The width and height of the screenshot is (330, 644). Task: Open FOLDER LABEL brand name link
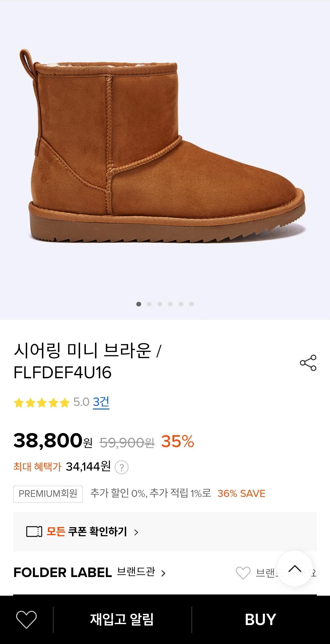(x=63, y=572)
